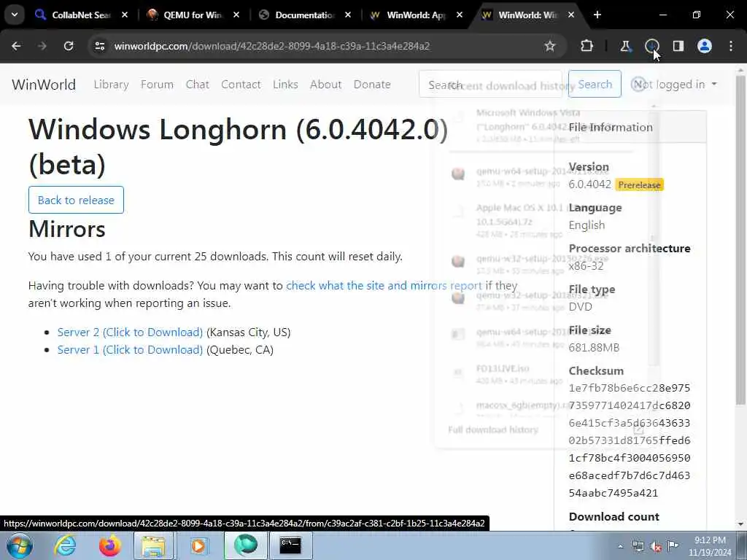Viewport: 747px width, 560px height.
Task: Open the Forum nav link
Action: pos(158,85)
